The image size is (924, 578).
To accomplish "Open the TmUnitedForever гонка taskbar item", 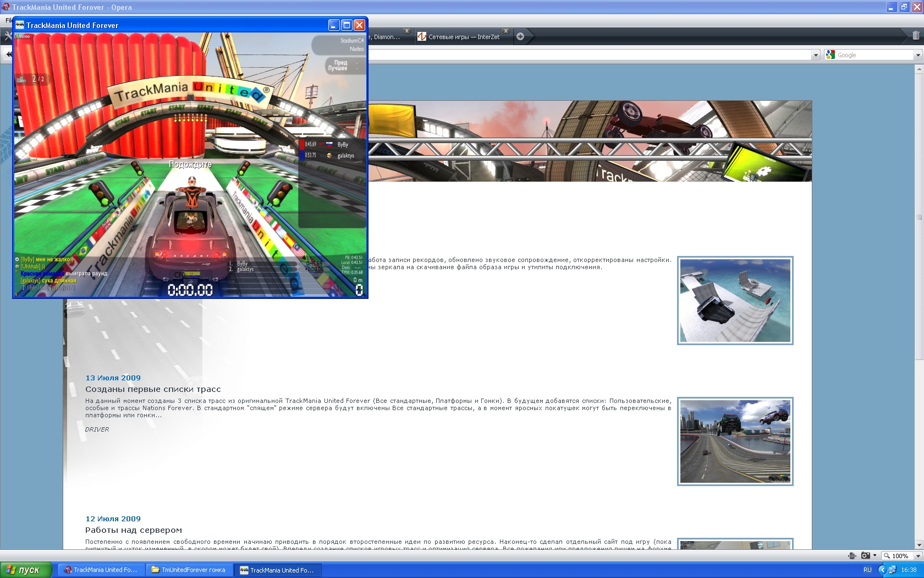I will coord(189,570).
